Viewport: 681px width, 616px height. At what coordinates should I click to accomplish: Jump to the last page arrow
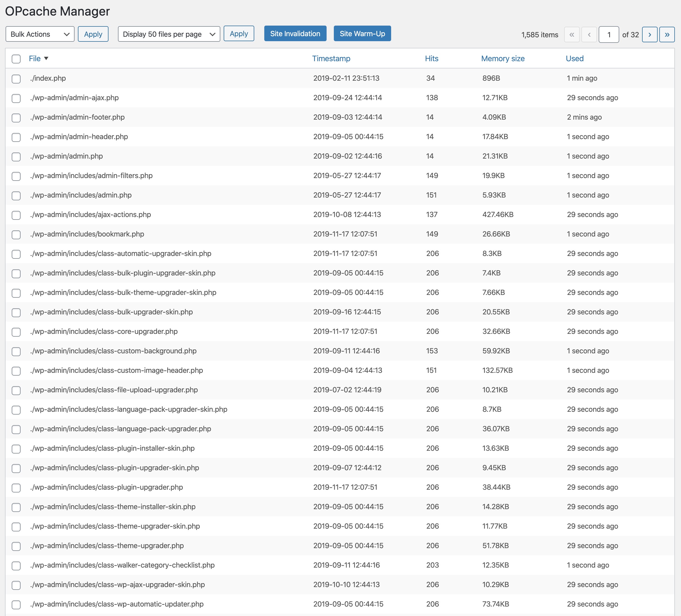tap(667, 35)
